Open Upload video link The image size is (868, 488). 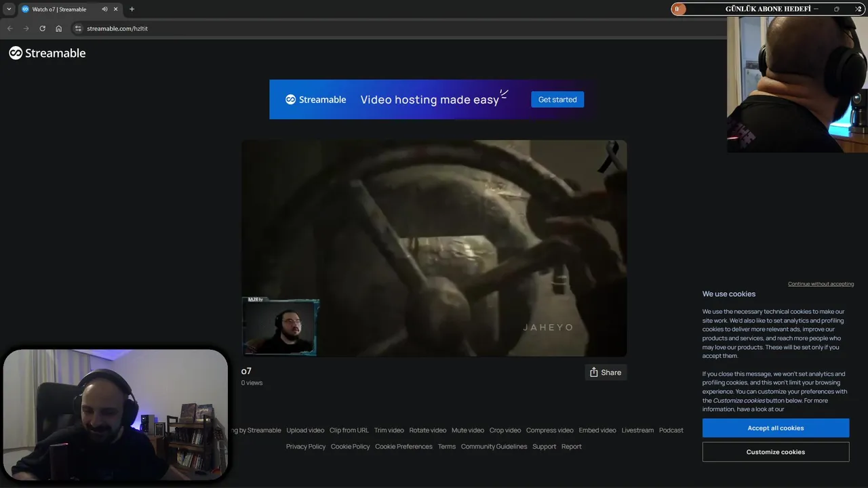(x=305, y=430)
